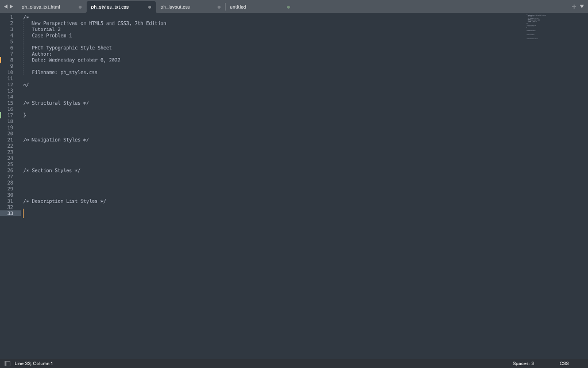Screen dimensions: 588x368
Task: Open the CSS syntax selector
Action: (x=564, y=363)
